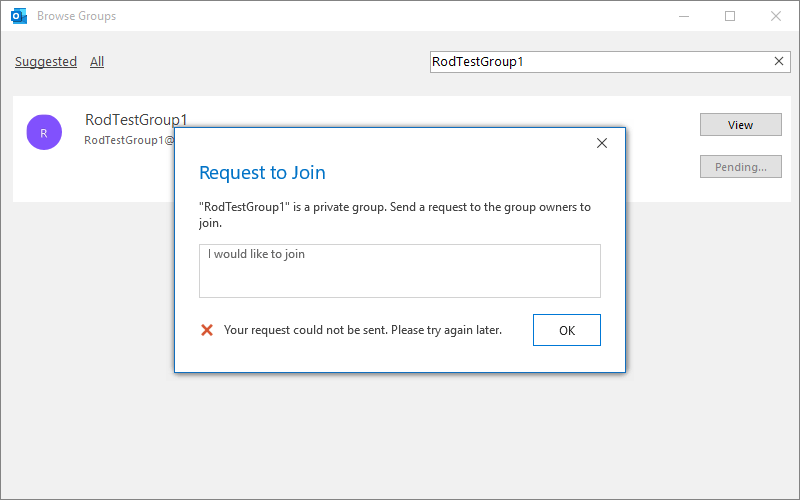Click the RodTestGroup1@ email address text

point(129,140)
